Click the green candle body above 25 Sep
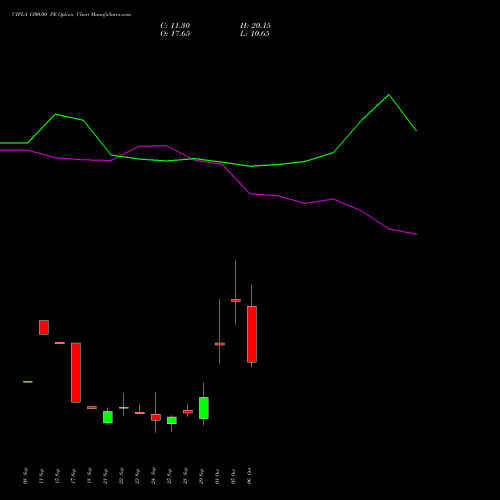This screenshot has height=500, width=500. [x=172, y=420]
